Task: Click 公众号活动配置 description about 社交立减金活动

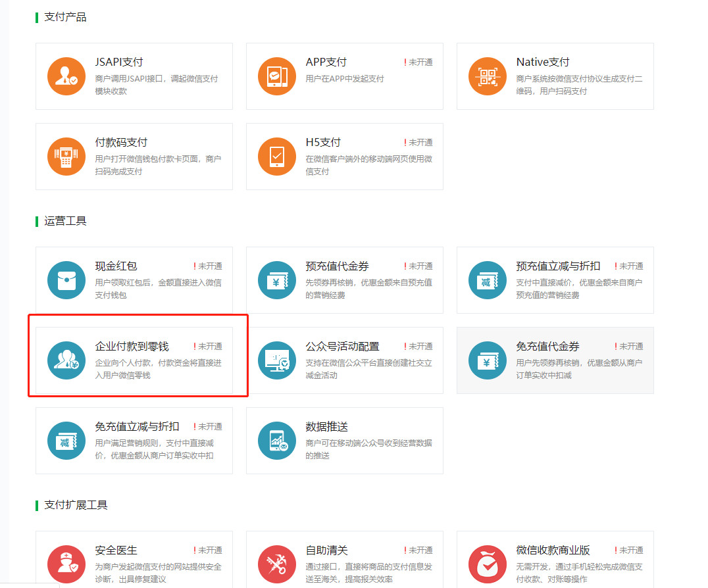Action: point(369,369)
